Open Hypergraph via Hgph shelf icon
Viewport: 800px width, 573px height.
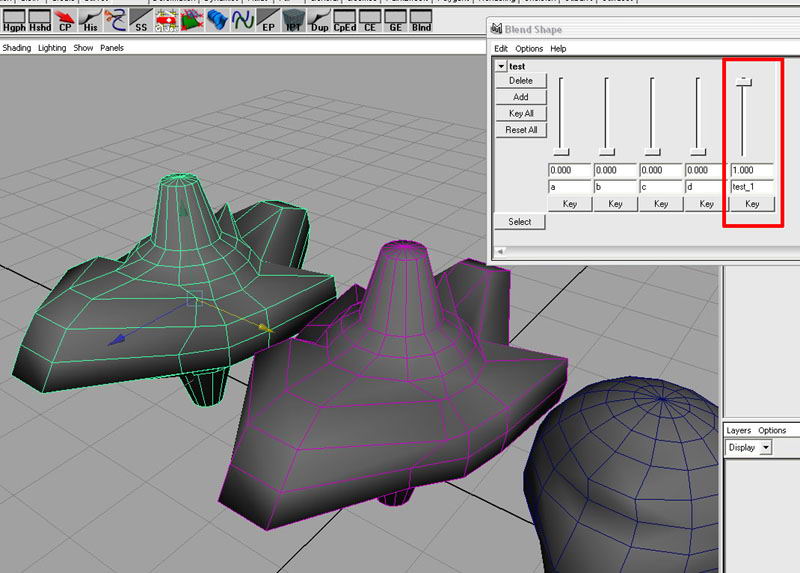14,20
